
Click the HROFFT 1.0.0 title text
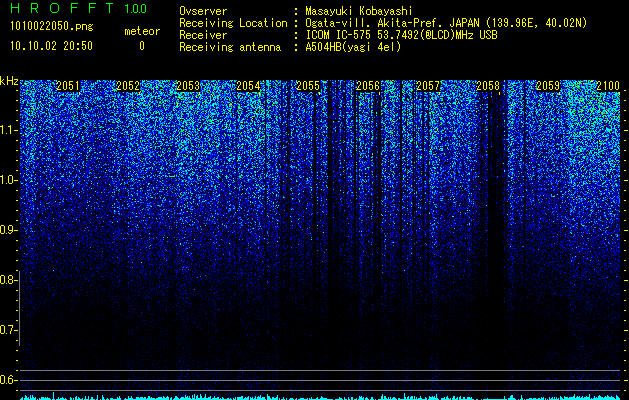tap(79, 8)
